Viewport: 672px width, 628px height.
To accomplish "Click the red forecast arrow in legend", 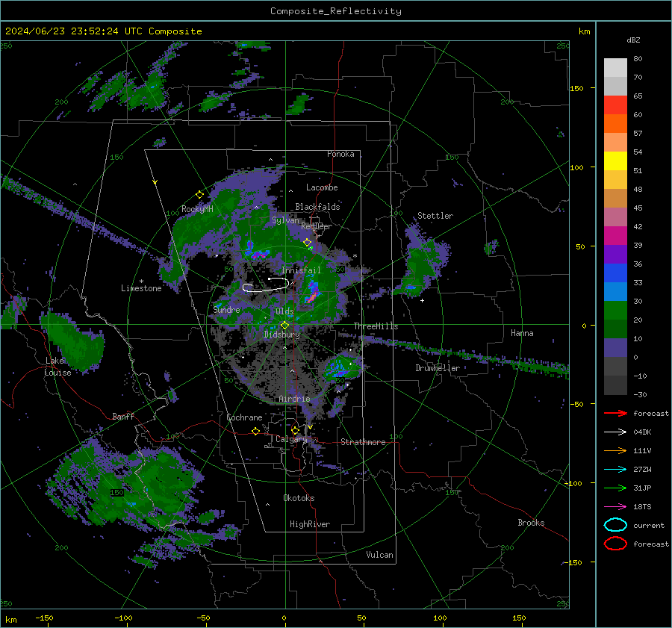I will [615, 413].
